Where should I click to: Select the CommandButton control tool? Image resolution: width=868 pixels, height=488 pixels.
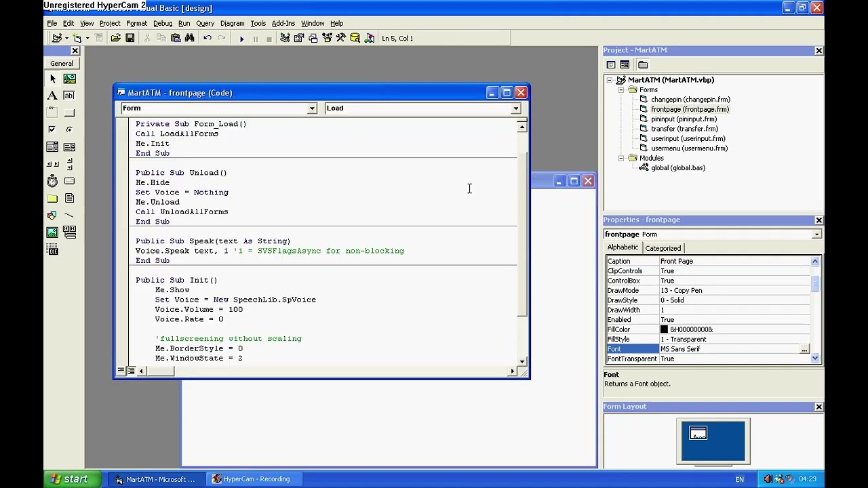click(69, 113)
